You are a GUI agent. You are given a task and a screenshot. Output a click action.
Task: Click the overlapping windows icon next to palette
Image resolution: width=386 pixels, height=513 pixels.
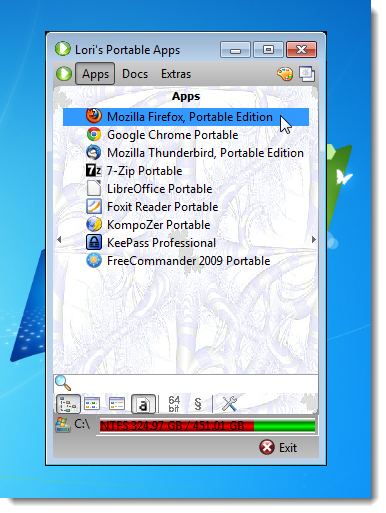pos(307,74)
